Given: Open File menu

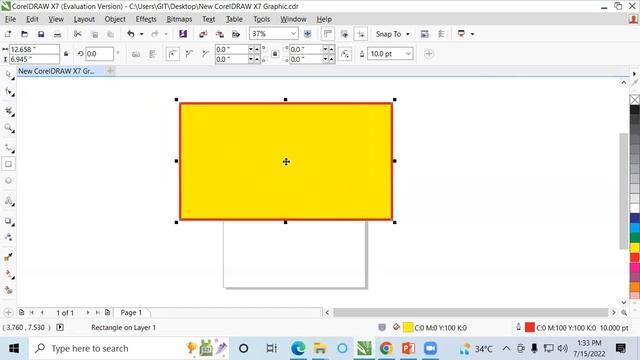Looking at the screenshot, I should [x=10, y=19].
